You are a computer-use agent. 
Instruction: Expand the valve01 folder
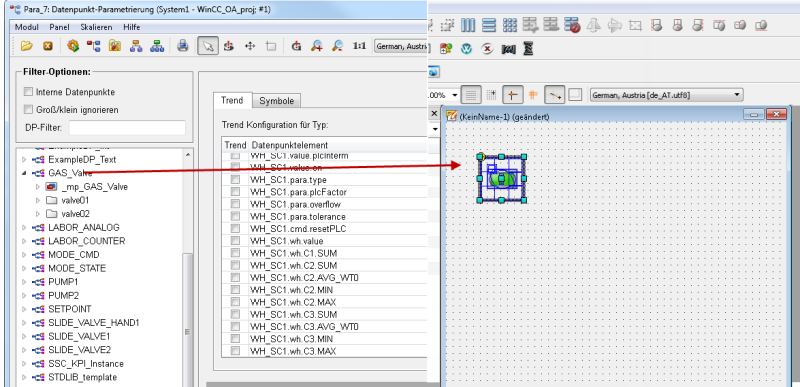(x=37, y=200)
